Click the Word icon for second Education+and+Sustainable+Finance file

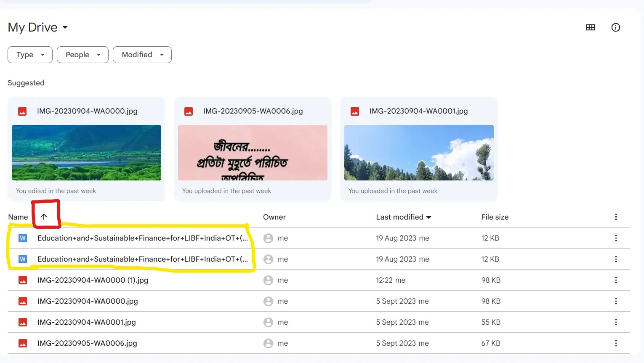22,259
